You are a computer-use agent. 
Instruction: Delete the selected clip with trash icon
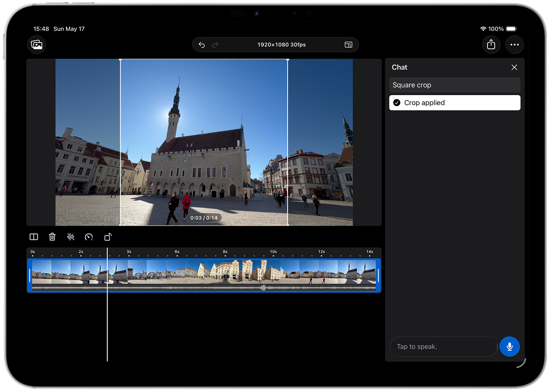[52, 237]
